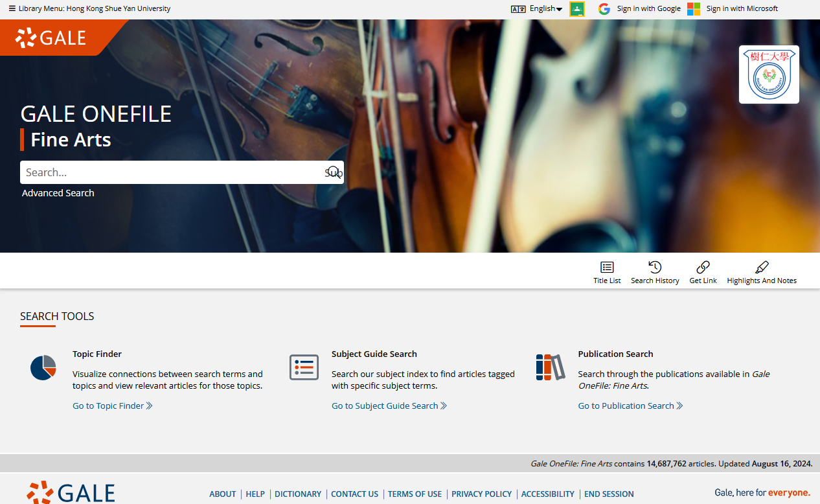820x504 pixels.
Task: Click the Gale logo in header banner
Action: (51, 38)
